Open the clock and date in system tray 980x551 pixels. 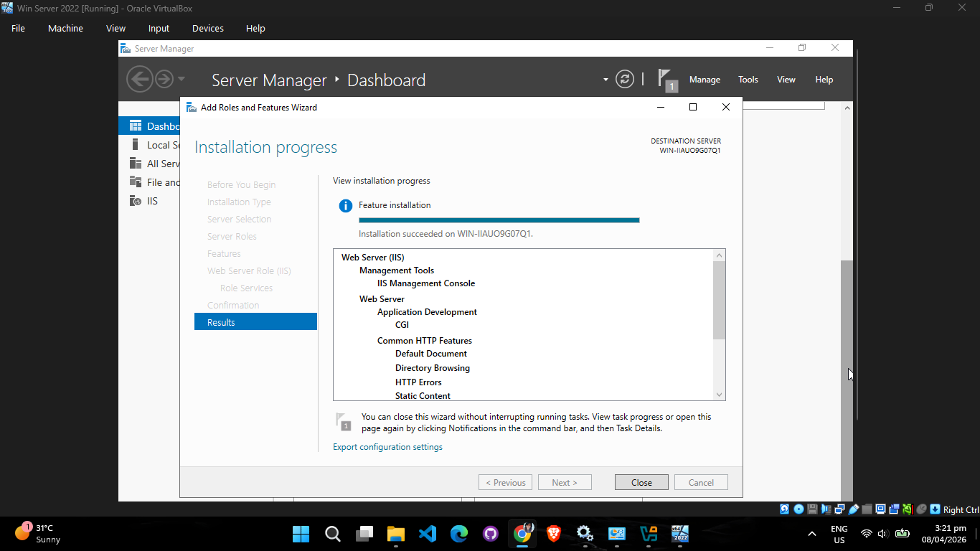pyautogui.click(x=943, y=534)
